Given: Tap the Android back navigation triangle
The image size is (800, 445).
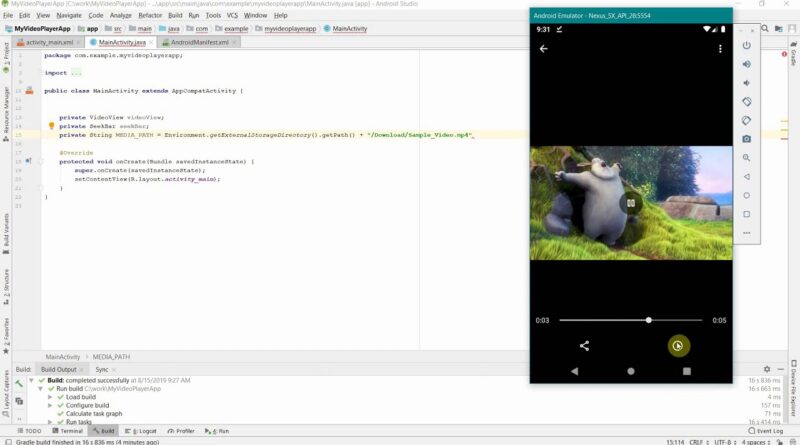Looking at the screenshot, I should (x=574, y=371).
